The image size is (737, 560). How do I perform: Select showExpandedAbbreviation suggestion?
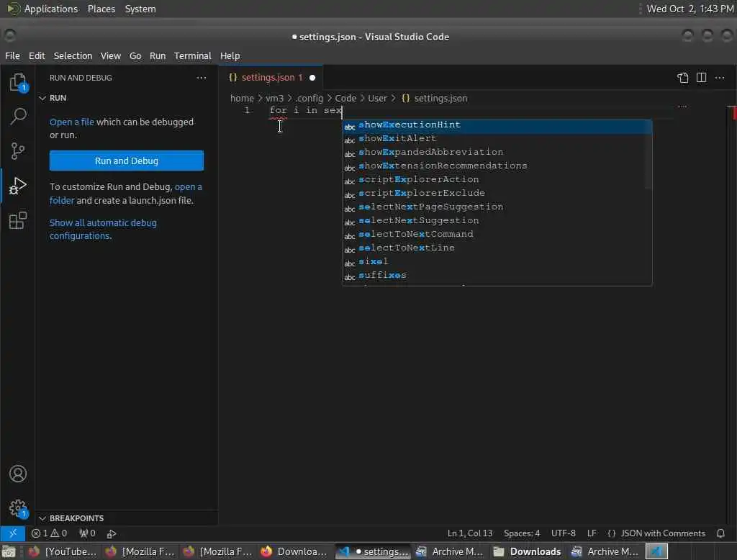point(497,153)
